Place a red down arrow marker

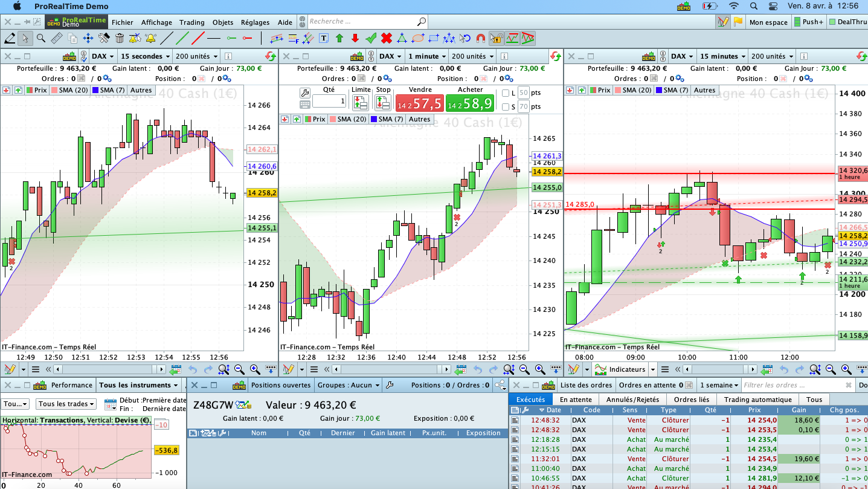[355, 38]
